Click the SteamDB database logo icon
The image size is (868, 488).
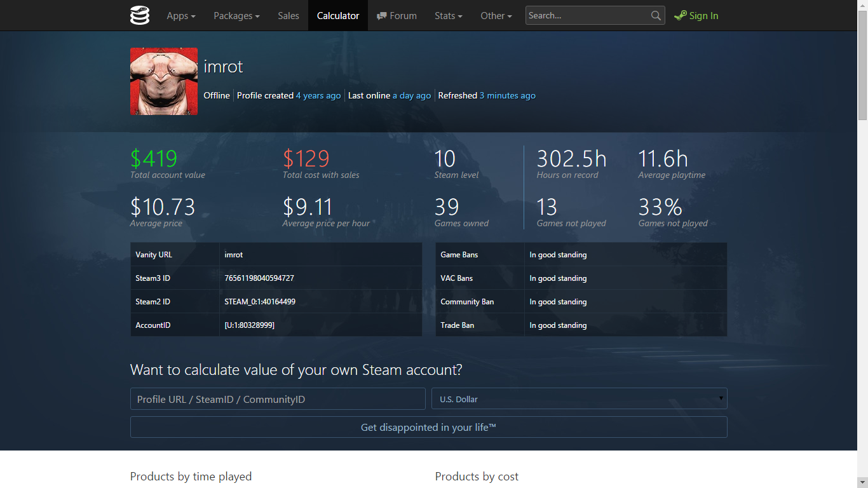click(140, 15)
